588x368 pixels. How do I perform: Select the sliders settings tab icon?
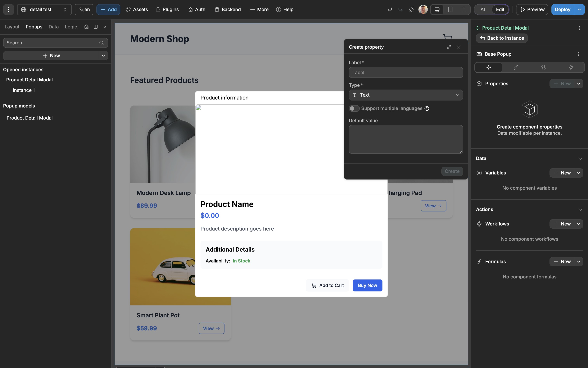(543, 67)
